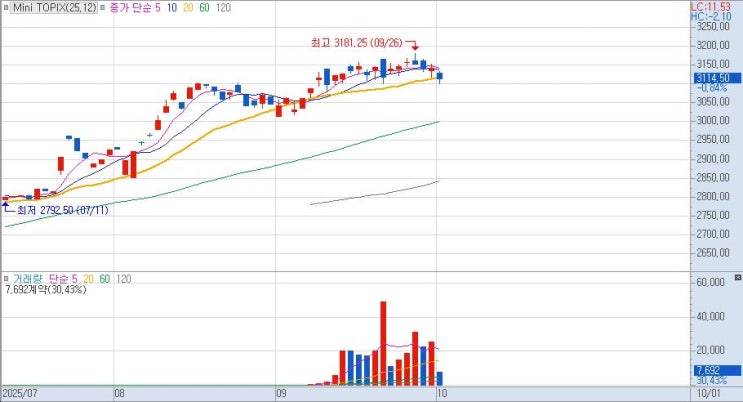Click the 2650.00 price axis label

pyautogui.click(x=713, y=253)
